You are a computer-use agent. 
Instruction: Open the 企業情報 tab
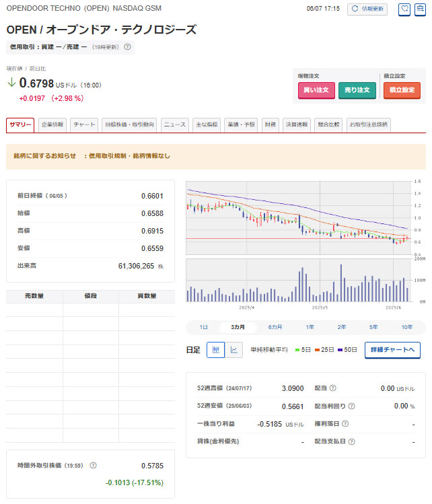[52, 124]
